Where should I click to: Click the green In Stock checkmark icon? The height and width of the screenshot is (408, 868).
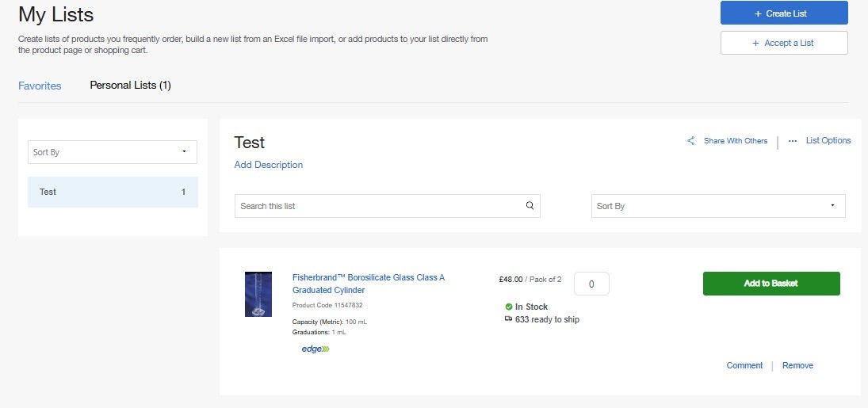pyautogui.click(x=509, y=307)
